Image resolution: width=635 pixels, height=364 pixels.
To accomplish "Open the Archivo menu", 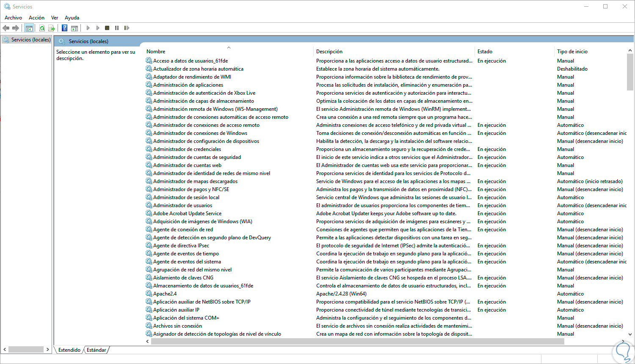I will coord(13,18).
